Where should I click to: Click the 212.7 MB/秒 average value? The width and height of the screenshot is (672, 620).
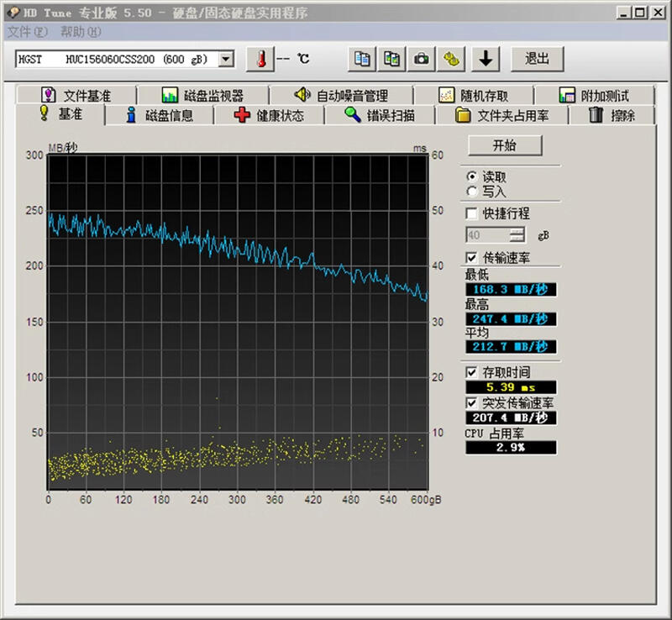[x=511, y=346]
